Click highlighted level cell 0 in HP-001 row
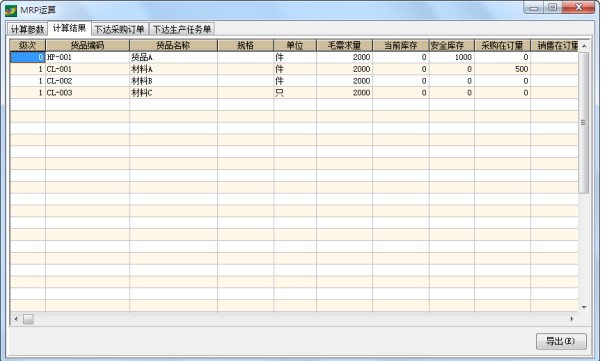Screen dimensions: 601x361 28,57
